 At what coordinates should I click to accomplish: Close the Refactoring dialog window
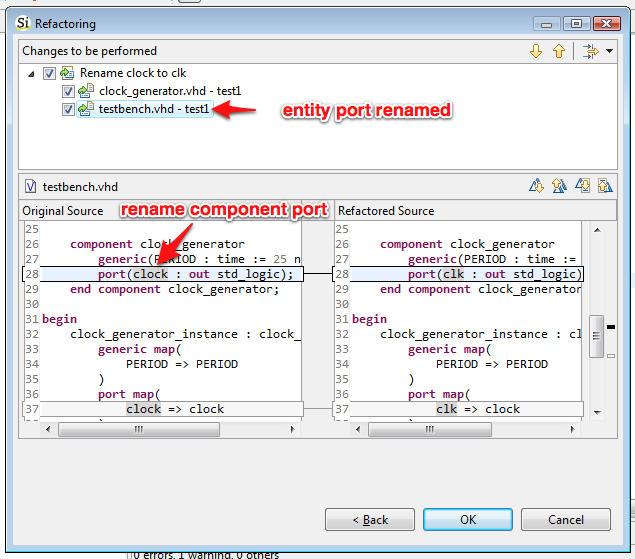(x=607, y=24)
